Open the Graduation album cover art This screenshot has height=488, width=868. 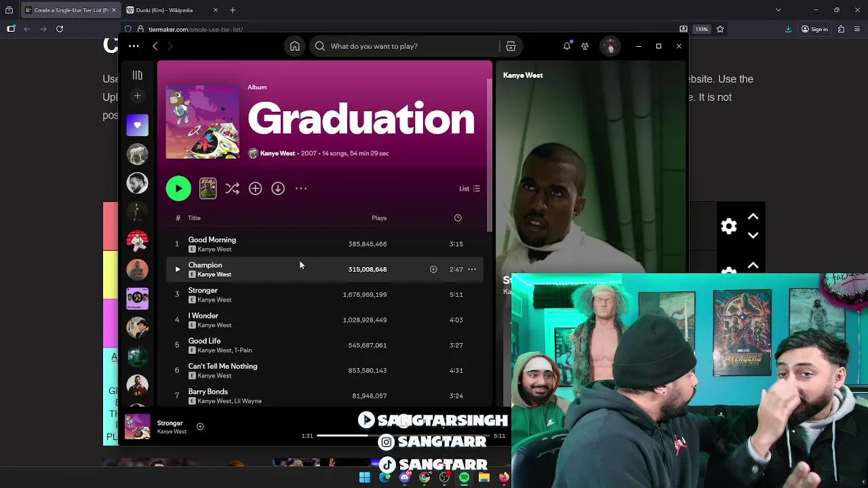coord(202,122)
